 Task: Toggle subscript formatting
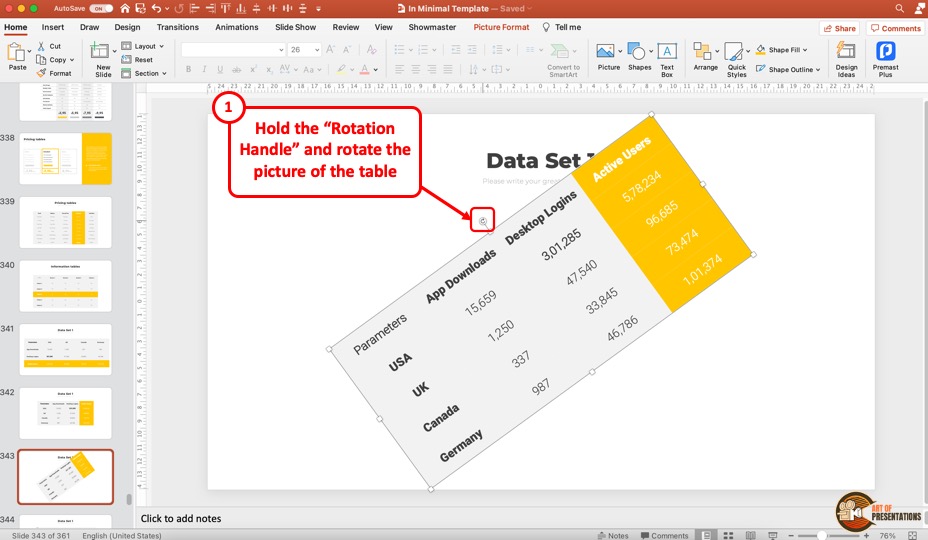pos(269,69)
